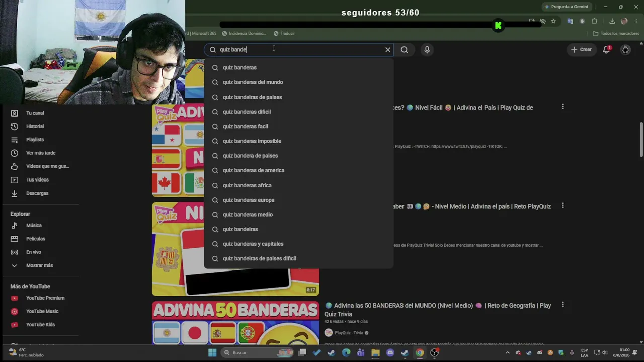Pick the suggestion 'quiz banderas de america'

pyautogui.click(x=298, y=170)
